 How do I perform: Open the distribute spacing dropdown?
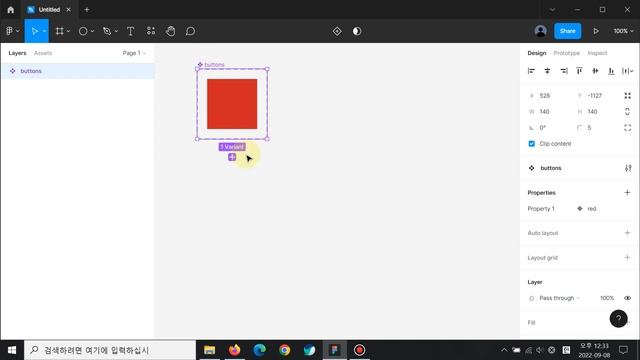pyautogui.click(x=628, y=71)
